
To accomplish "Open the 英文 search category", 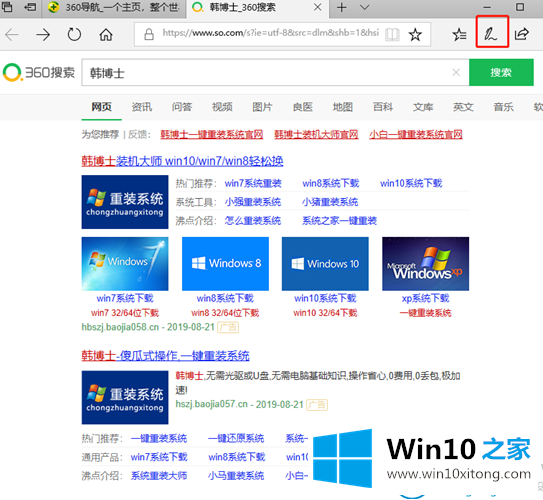I will coord(463,107).
